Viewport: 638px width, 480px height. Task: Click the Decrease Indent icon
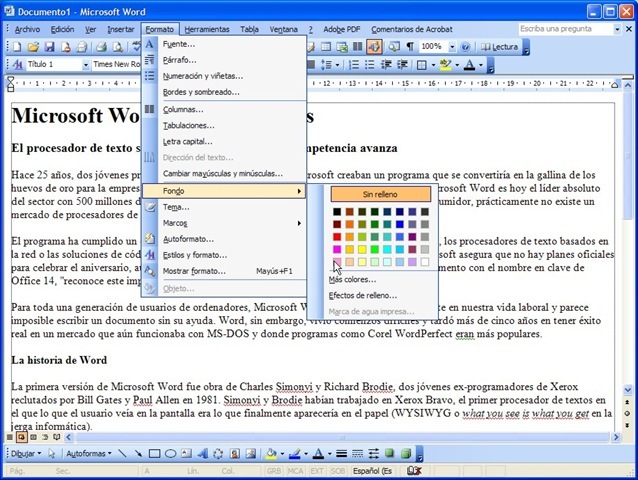click(x=386, y=64)
